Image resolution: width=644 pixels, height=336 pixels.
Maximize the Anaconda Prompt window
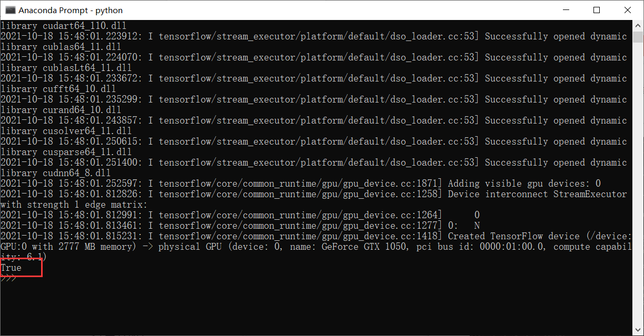[597, 10]
